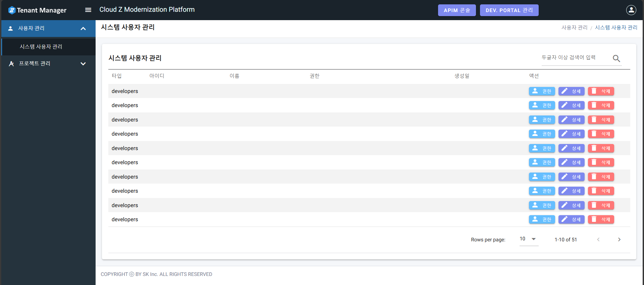The image size is (644, 285).
Task: Open the user account avatar icon
Action: (x=631, y=10)
